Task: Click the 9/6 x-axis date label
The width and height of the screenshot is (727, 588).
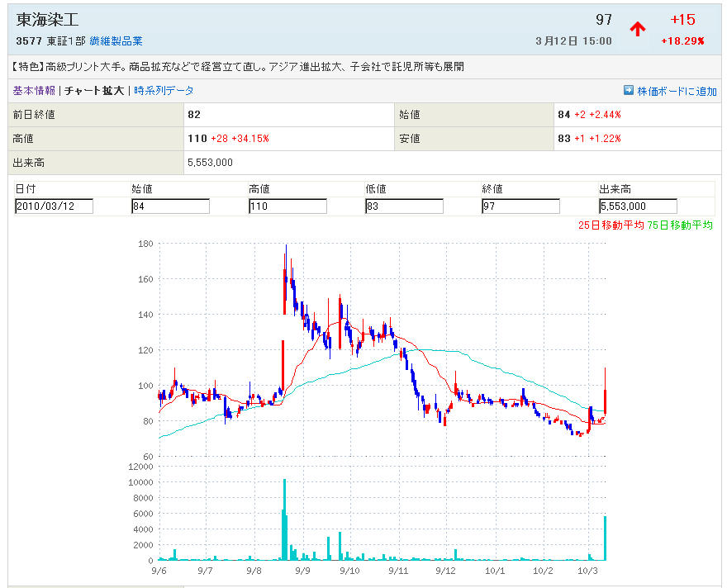Action: click(x=159, y=571)
